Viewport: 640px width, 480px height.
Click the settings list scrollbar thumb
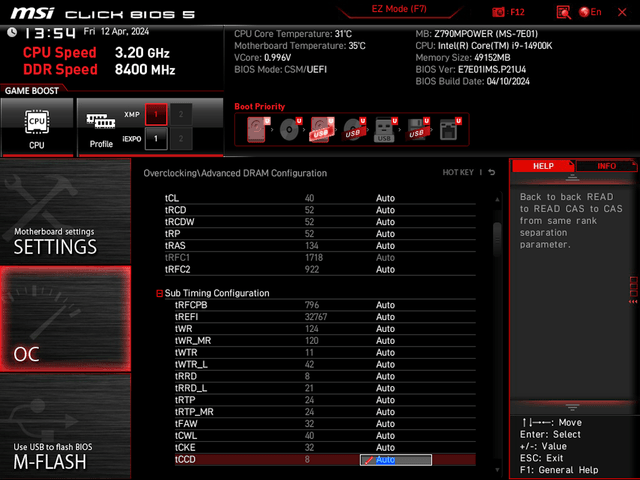pyautogui.click(x=497, y=240)
